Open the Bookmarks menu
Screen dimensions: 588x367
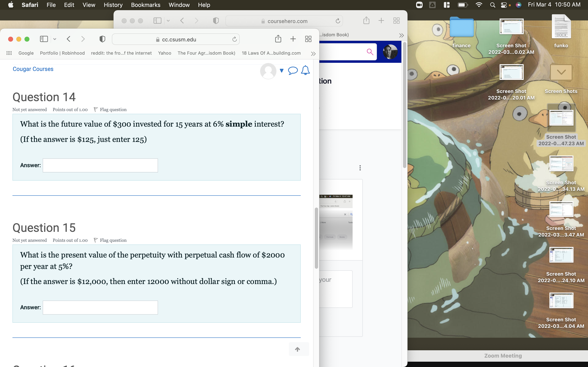tap(146, 5)
